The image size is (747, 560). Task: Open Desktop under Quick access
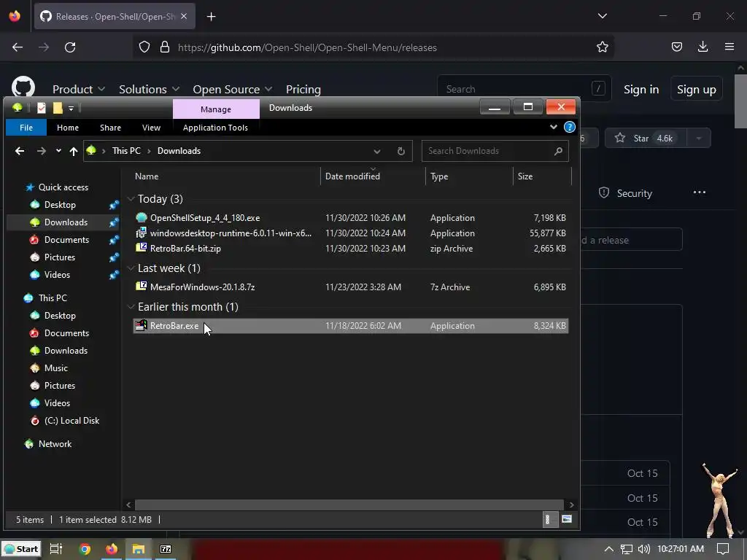(x=60, y=205)
